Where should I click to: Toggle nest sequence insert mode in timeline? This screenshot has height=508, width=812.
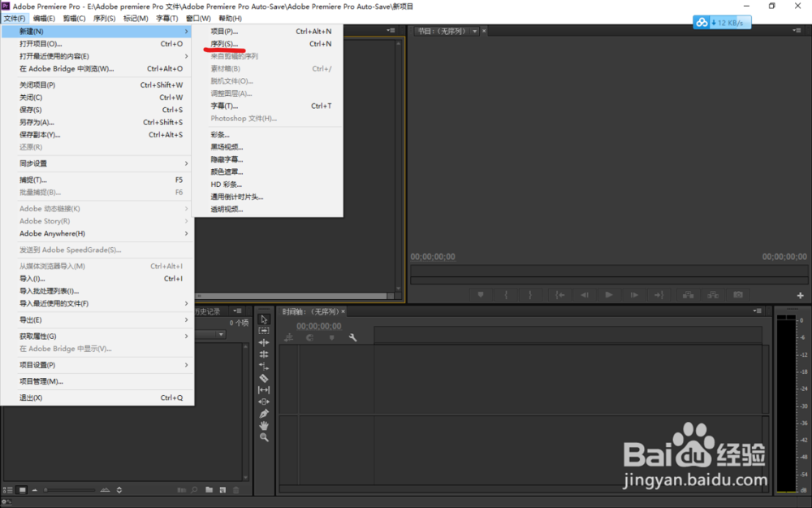tap(288, 337)
